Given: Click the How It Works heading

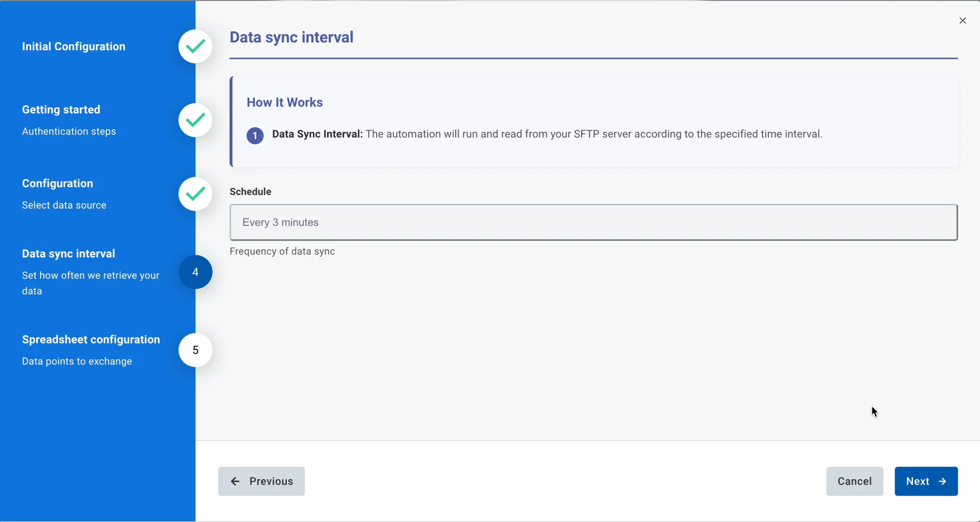Looking at the screenshot, I should pos(285,102).
